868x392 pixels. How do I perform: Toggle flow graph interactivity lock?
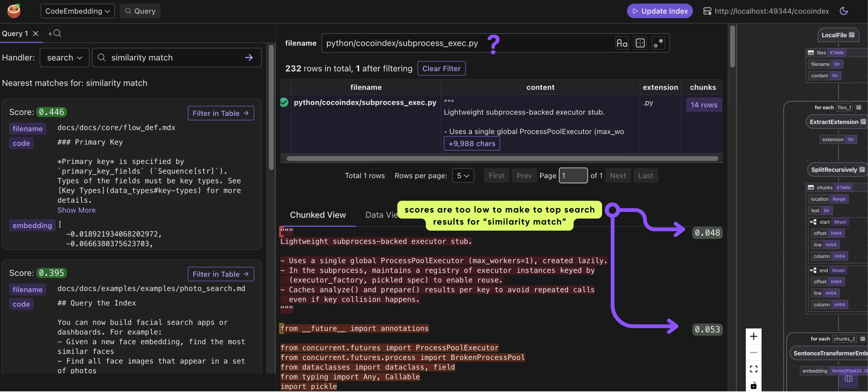753,385
